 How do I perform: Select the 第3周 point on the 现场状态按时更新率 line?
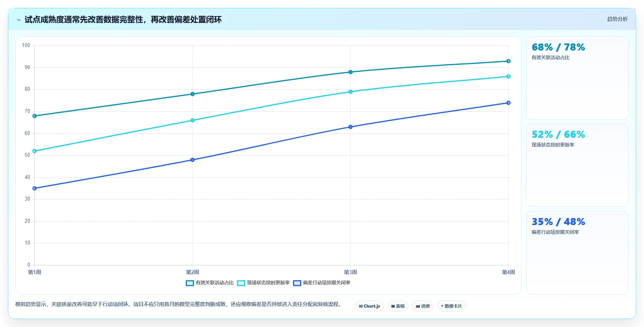point(351,92)
